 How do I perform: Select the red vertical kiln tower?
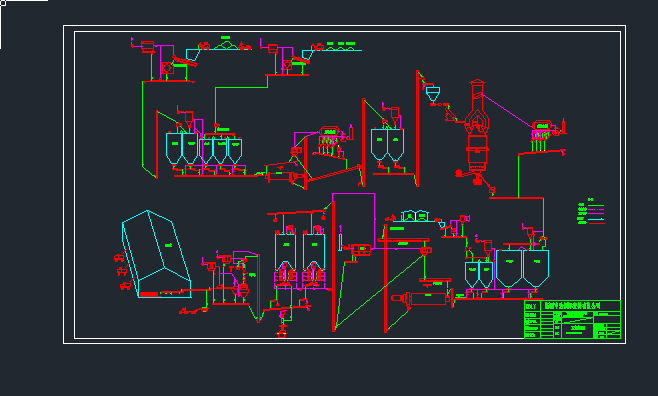point(477,126)
